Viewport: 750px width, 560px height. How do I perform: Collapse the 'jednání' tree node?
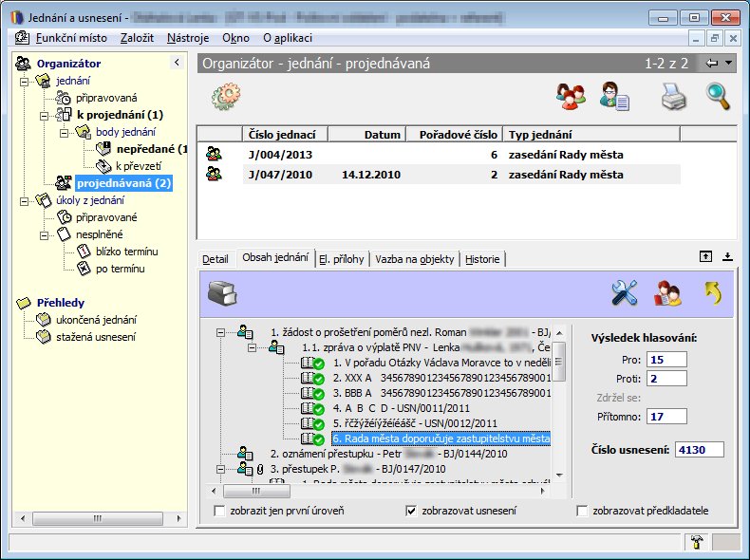coord(24,82)
